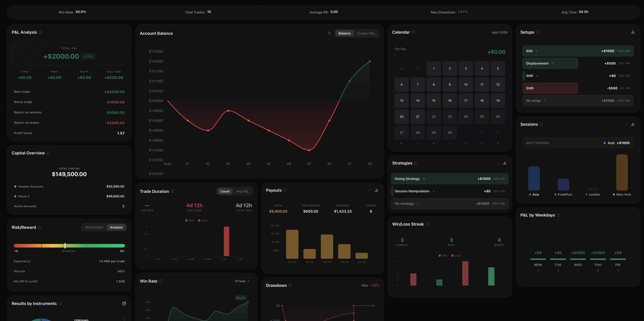Open Setups info icon
This screenshot has height=321, width=644.
tap(538, 32)
